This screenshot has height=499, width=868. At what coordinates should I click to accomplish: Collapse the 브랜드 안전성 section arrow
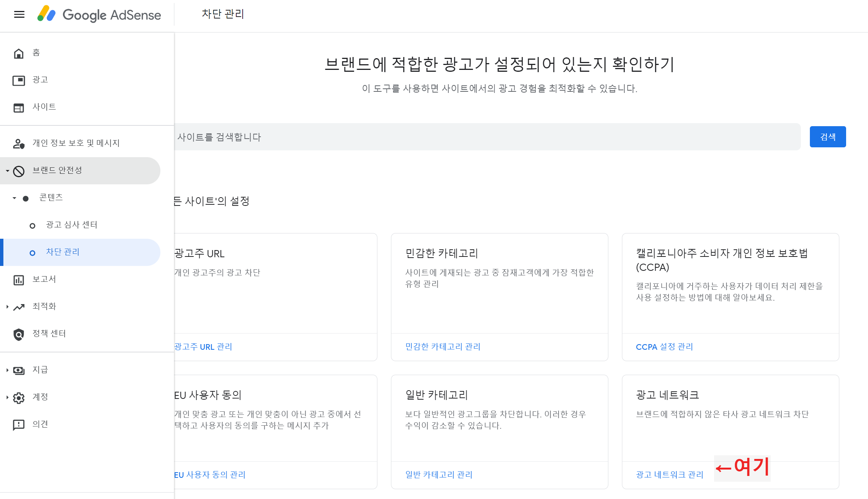[x=7, y=170]
